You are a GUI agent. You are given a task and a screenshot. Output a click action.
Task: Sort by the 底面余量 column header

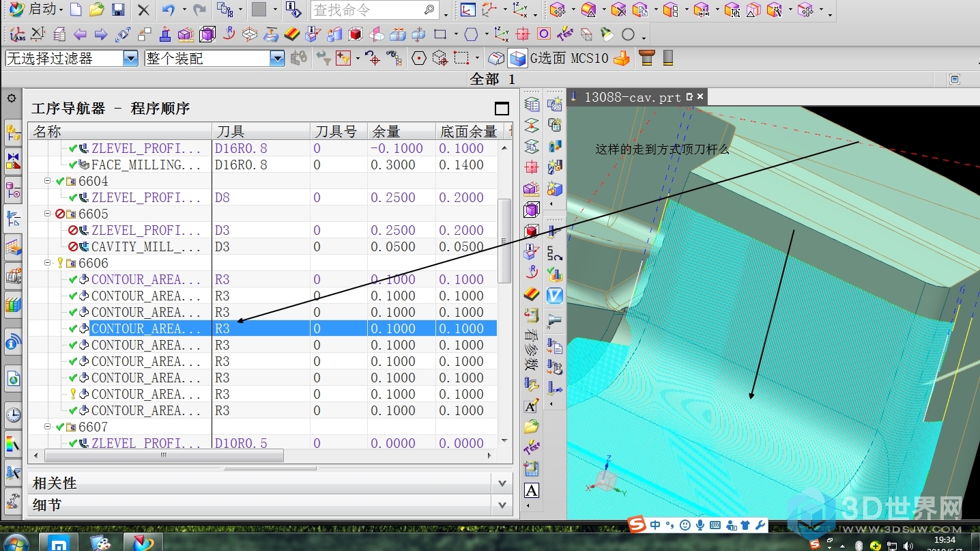tap(468, 131)
